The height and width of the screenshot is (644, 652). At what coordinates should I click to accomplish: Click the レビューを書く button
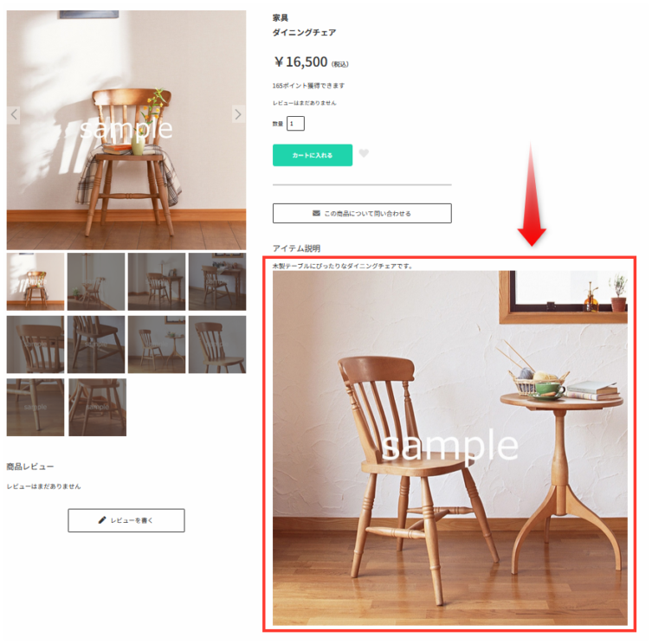[126, 520]
